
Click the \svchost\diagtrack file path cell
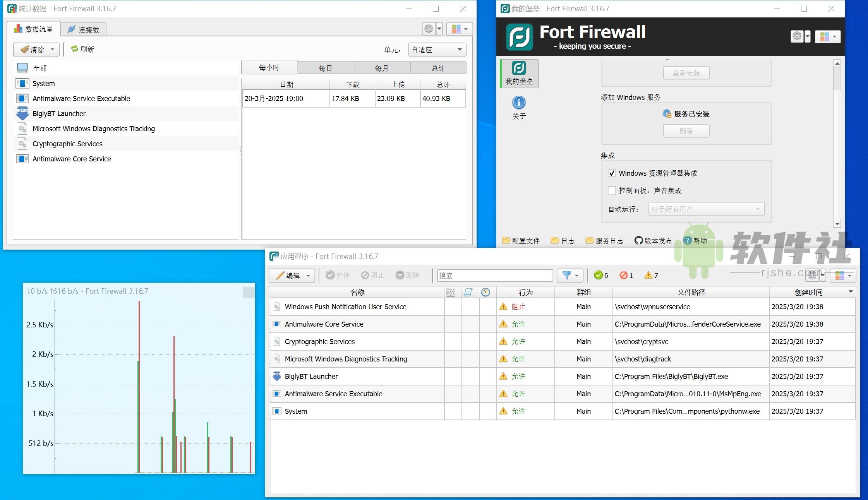pos(691,359)
